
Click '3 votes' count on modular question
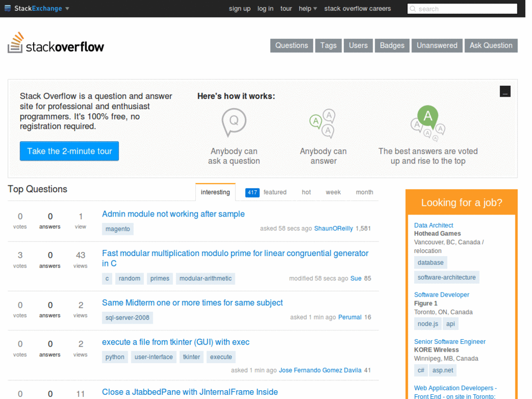20,260
